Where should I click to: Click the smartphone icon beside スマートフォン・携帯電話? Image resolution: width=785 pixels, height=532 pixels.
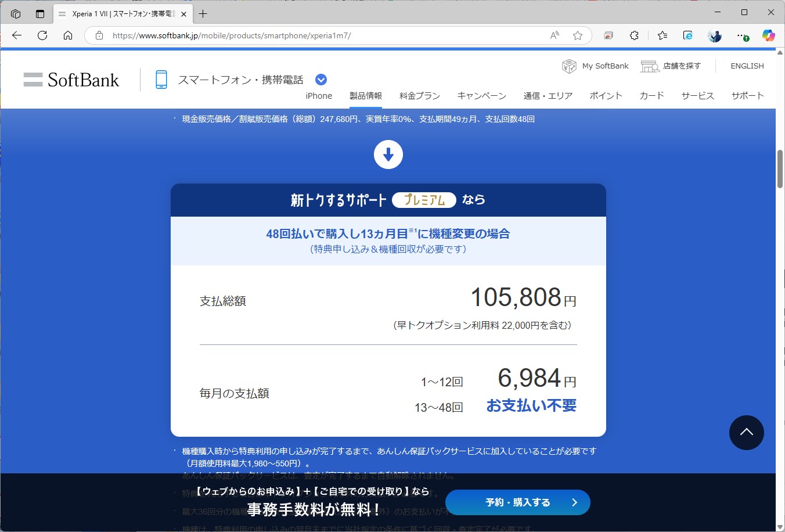(x=161, y=79)
